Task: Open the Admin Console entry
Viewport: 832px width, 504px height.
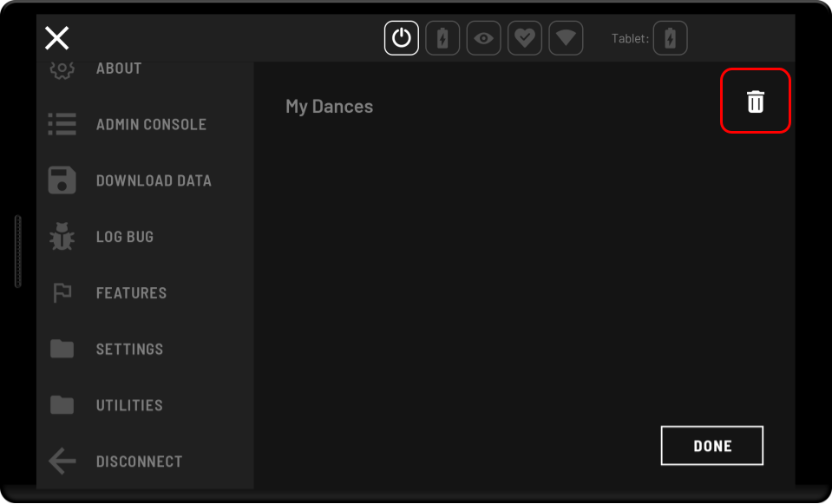Action: pos(151,124)
